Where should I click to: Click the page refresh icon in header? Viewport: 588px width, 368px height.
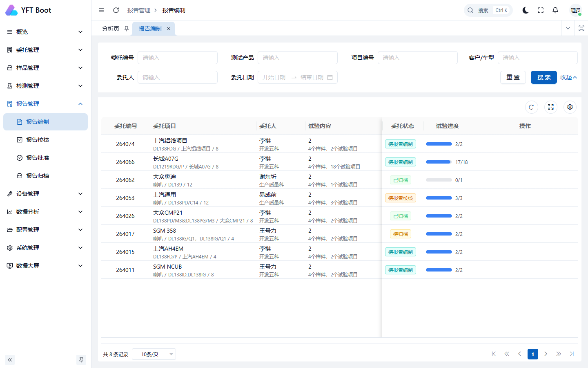coord(116,10)
